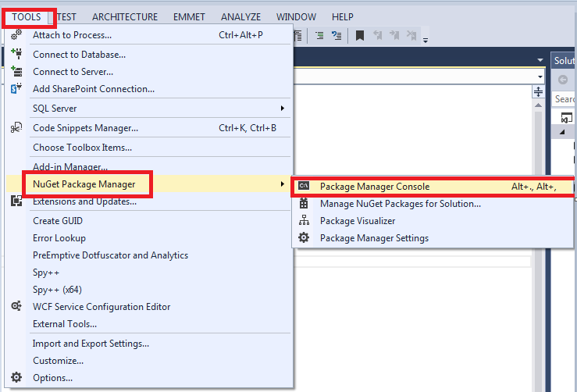577x392 pixels.
Task: Click the Package Manager Settings gear icon
Action: pos(304,237)
